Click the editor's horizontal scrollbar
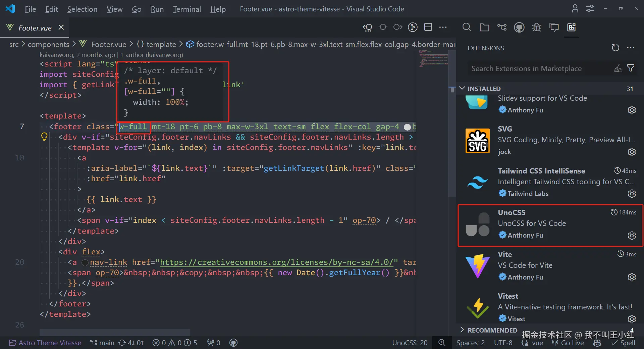Screen dimensions: 644x349 (x=115, y=333)
